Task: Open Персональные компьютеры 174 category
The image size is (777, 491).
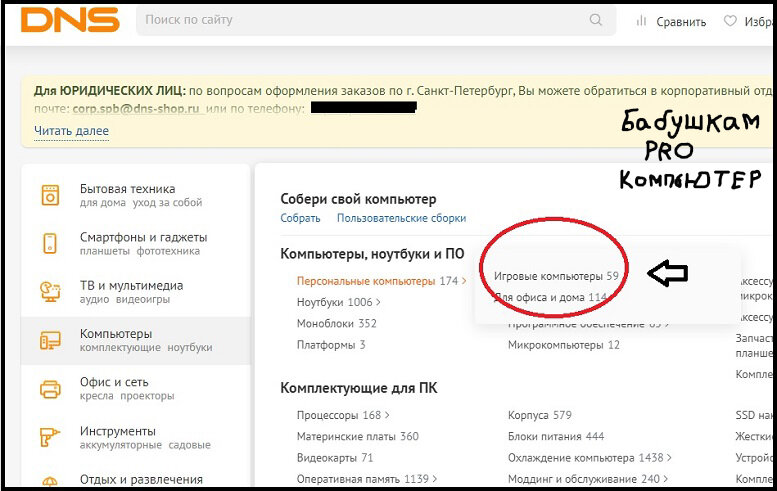Action: pos(377,281)
